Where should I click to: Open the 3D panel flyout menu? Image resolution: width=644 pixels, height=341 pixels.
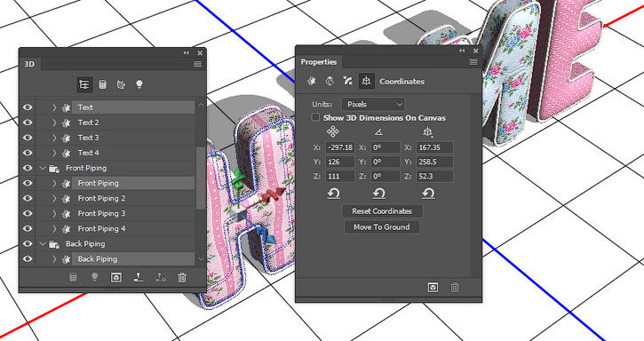point(197,64)
